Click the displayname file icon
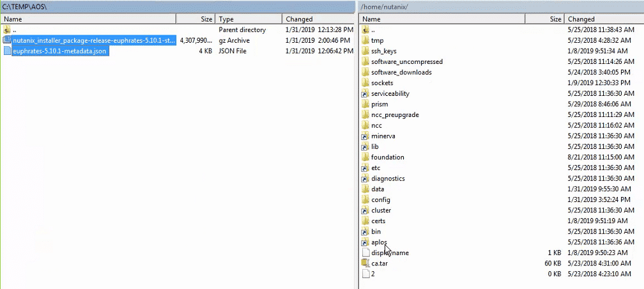 click(365, 253)
